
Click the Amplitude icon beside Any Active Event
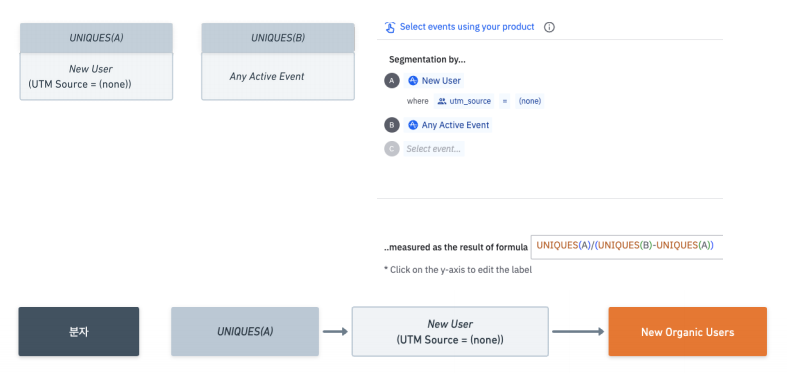(413, 125)
